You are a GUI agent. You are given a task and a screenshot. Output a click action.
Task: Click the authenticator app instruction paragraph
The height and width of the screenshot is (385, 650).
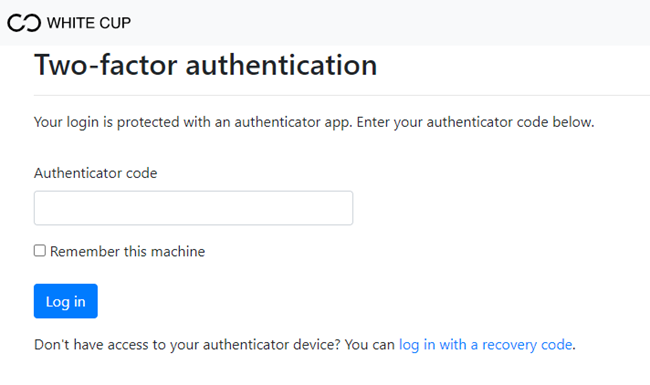(x=314, y=122)
